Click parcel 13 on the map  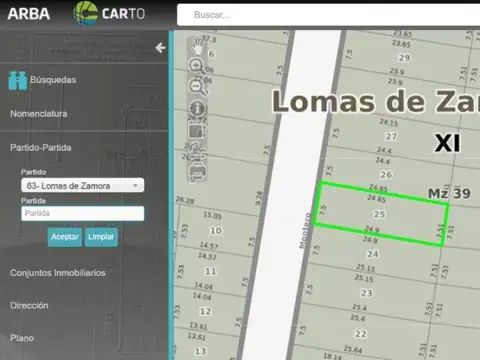[200, 351]
